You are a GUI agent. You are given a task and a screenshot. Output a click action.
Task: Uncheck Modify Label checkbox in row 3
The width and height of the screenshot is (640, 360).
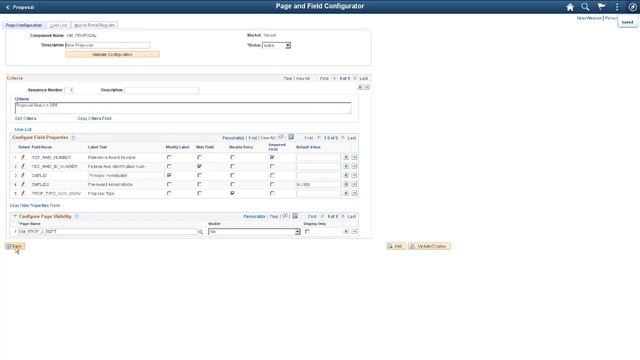point(169,175)
